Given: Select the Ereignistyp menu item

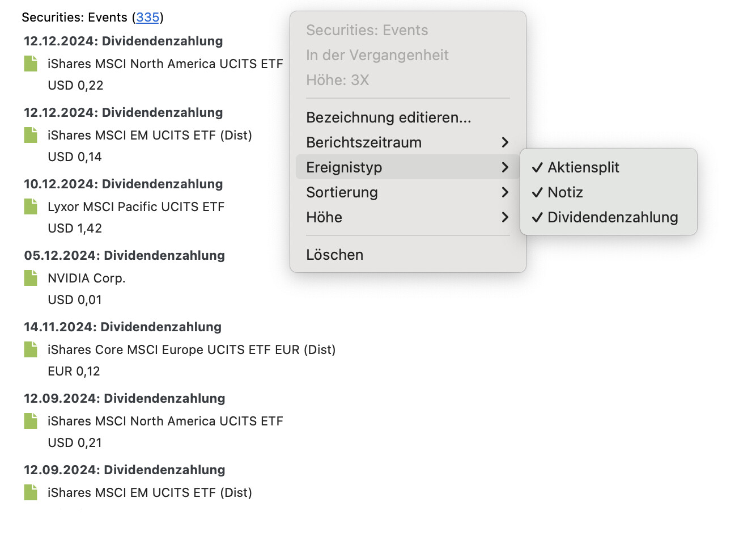Looking at the screenshot, I should click(407, 167).
